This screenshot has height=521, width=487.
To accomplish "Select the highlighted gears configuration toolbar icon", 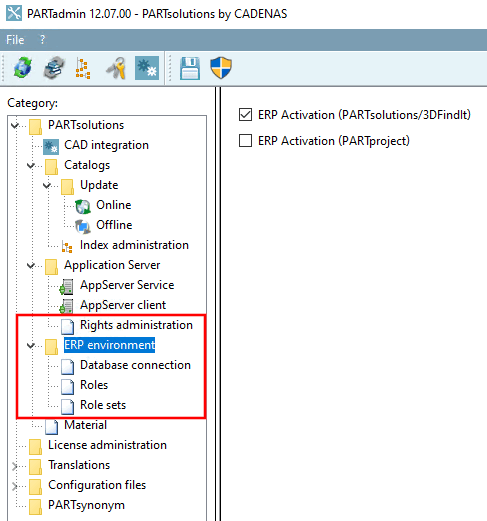I will (x=147, y=68).
